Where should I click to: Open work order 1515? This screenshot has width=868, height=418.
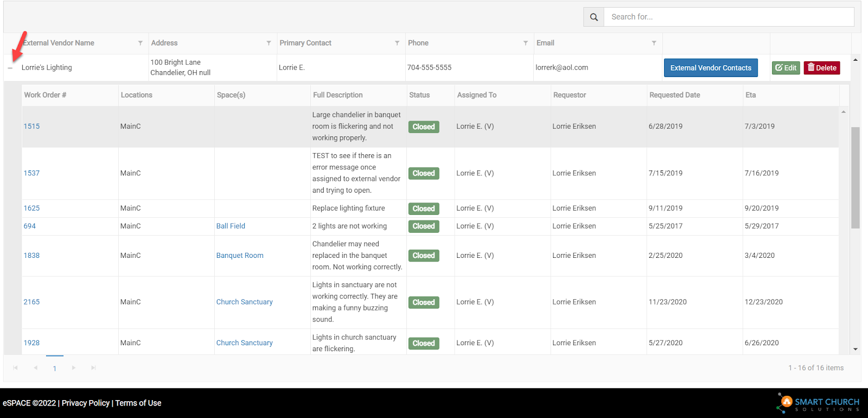point(31,126)
